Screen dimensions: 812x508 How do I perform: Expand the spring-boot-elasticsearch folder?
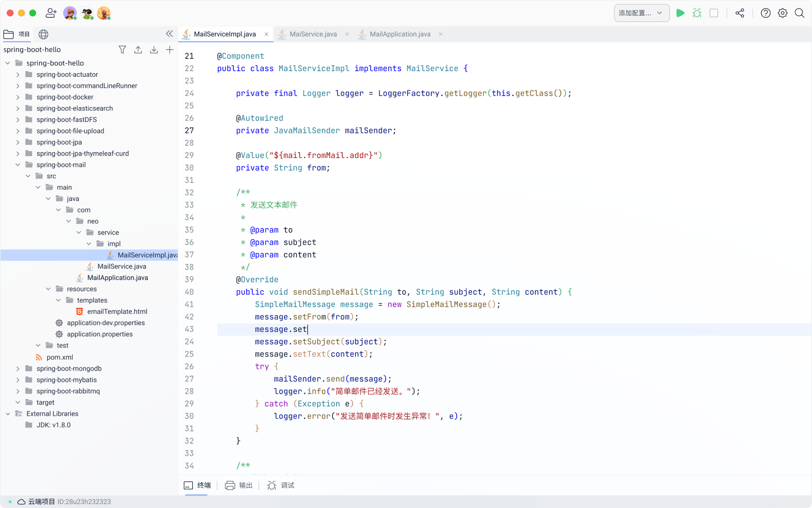tap(18, 109)
